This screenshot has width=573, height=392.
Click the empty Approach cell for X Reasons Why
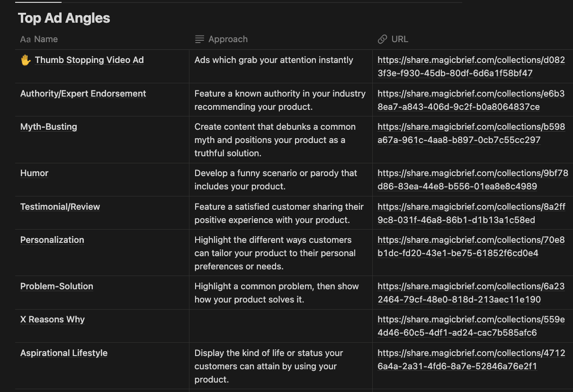pos(281,326)
